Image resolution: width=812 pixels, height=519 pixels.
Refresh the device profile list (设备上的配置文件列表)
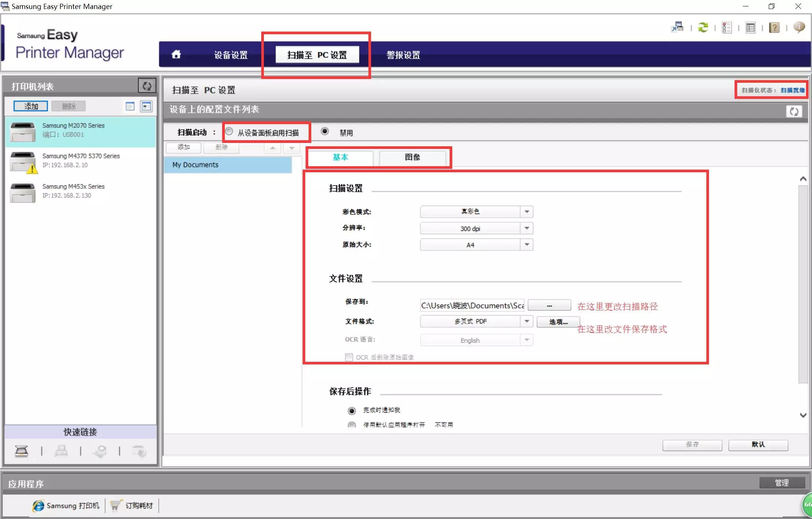click(794, 111)
